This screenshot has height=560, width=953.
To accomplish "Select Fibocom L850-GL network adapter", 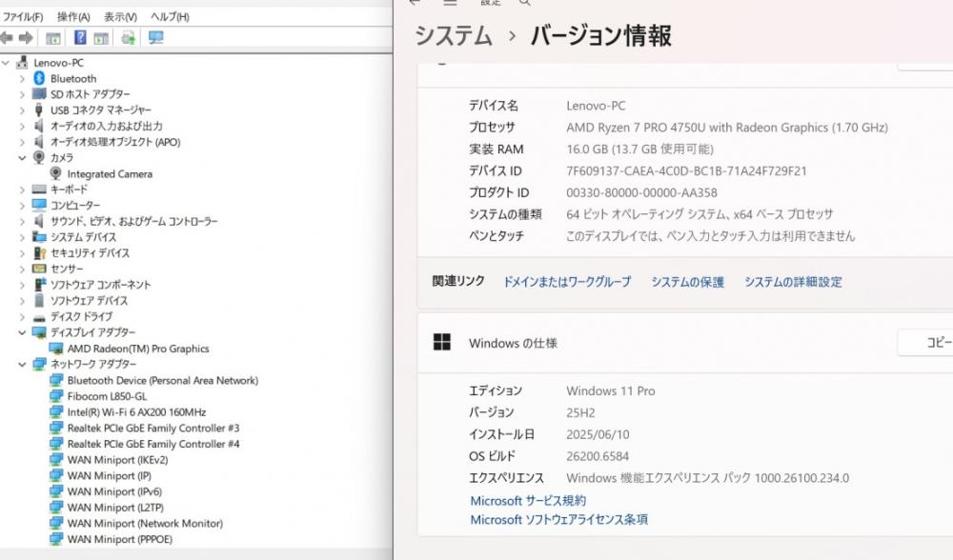I will point(107,396).
